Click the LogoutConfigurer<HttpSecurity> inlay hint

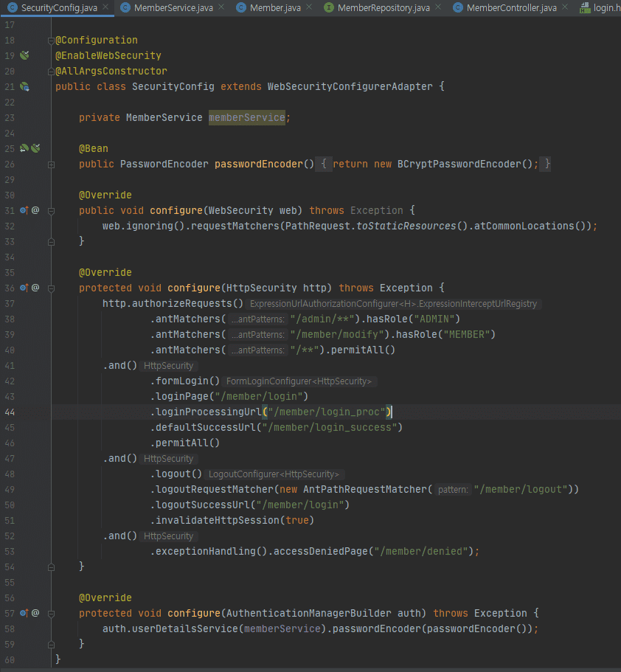[x=274, y=474]
